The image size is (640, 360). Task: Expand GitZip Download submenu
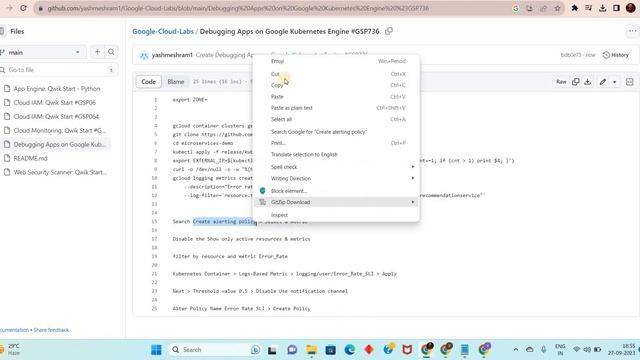(337, 202)
